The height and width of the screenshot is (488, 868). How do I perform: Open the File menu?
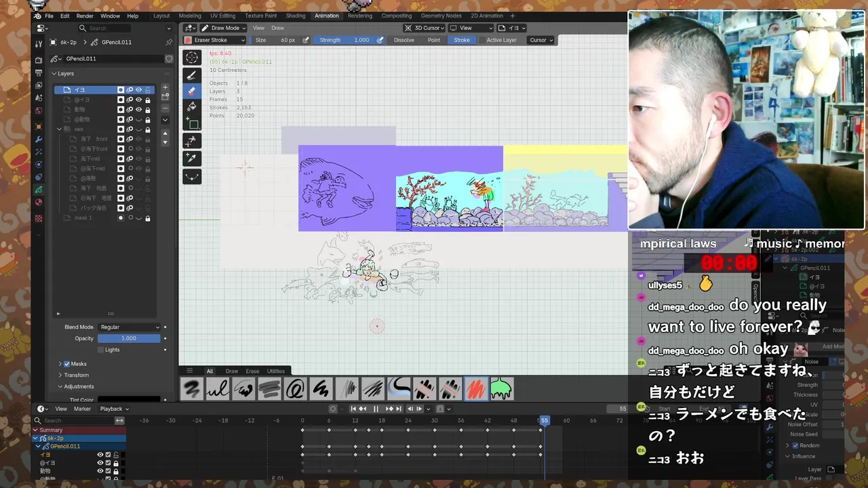pyautogui.click(x=49, y=16)
